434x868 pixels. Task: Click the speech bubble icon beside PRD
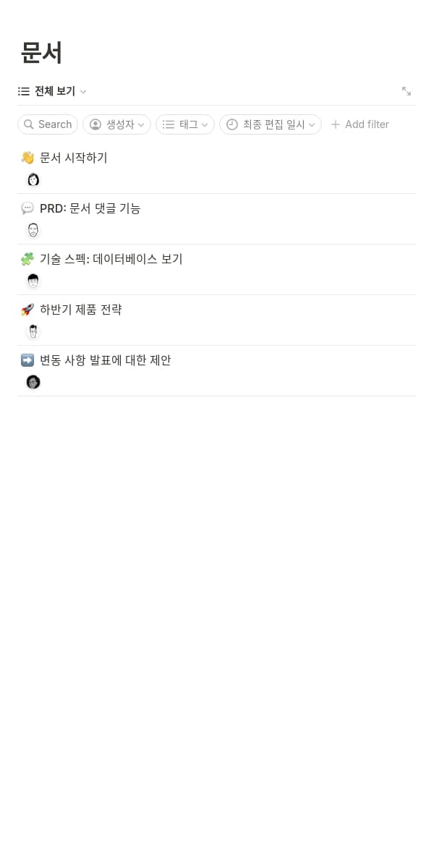(27, 208)
